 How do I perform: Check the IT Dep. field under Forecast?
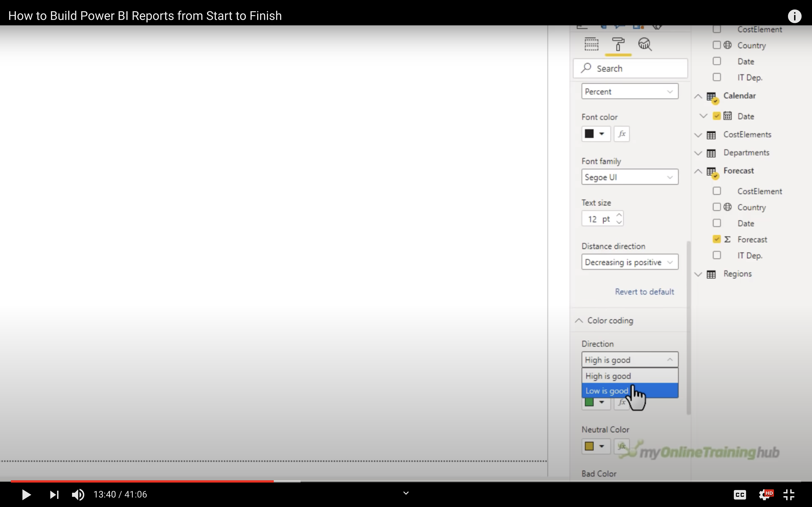(717, 255)
